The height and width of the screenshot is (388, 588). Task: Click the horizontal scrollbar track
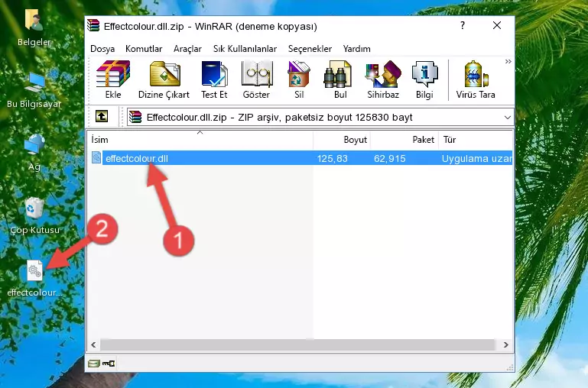[297, 344]
